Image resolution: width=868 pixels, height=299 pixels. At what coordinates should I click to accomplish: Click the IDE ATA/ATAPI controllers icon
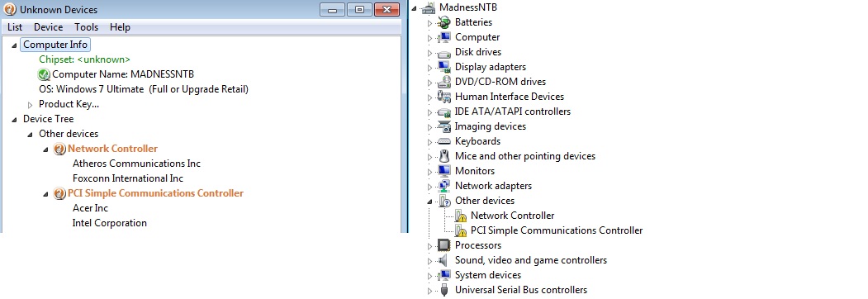click(x=444, y=112)
